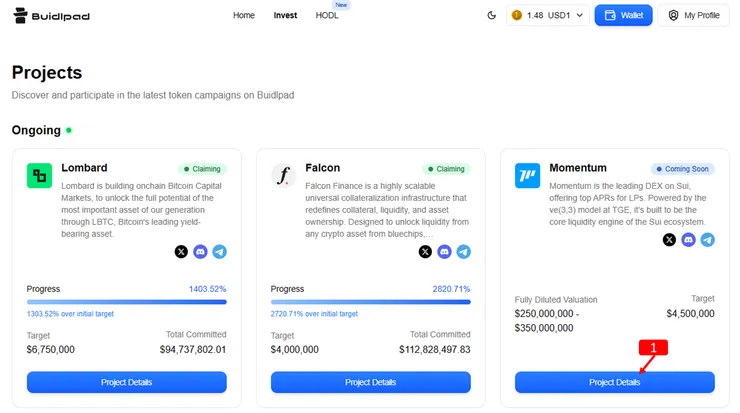This screenshot has height=413, width=740.
Task: View Momentum Project Details
Action: point(614,382)
